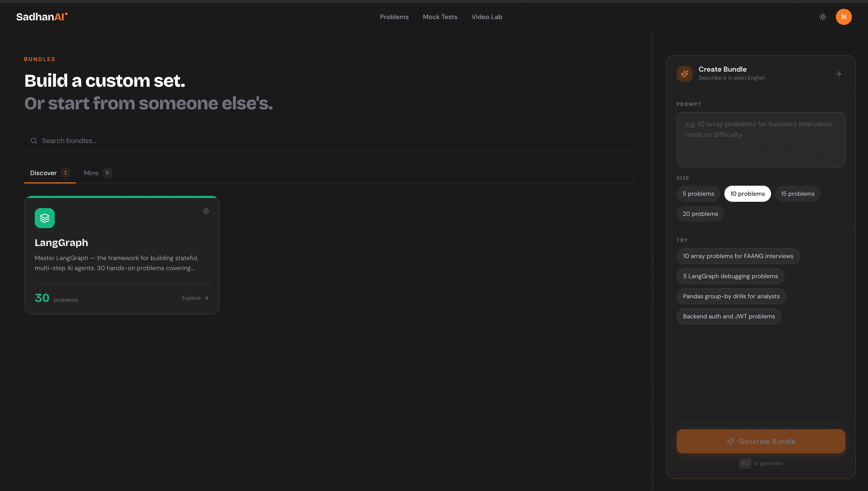
Task: Focus the bundle prompt text area
Action: tap(761, 140)
